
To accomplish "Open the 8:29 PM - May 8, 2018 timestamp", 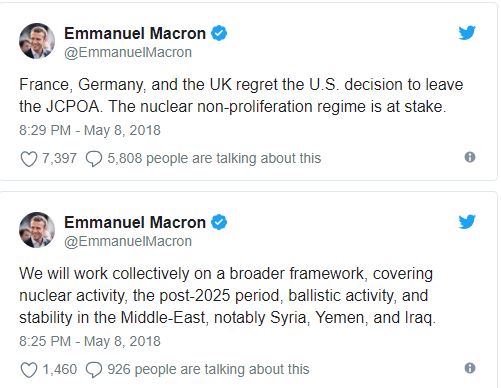I will click(x=90, y=130).
